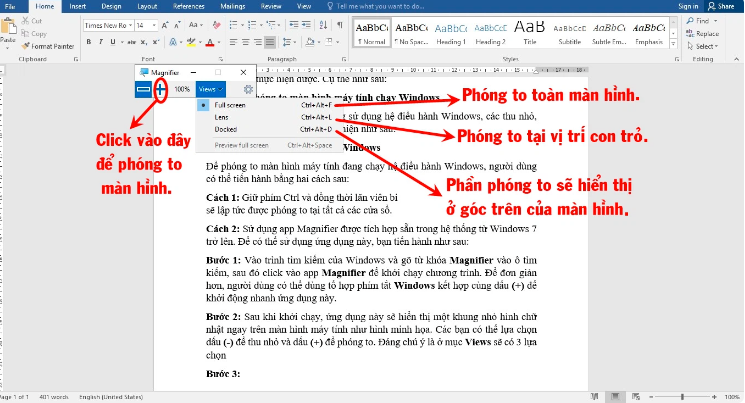
Task: Toggle Subscript formatting
Action: coord(144,42)
